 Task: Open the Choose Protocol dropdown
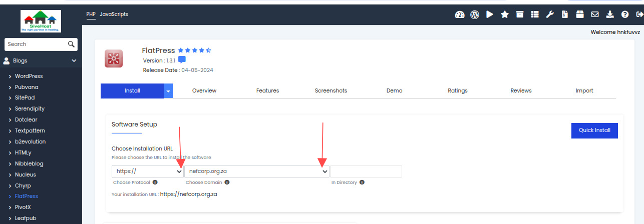148,171
